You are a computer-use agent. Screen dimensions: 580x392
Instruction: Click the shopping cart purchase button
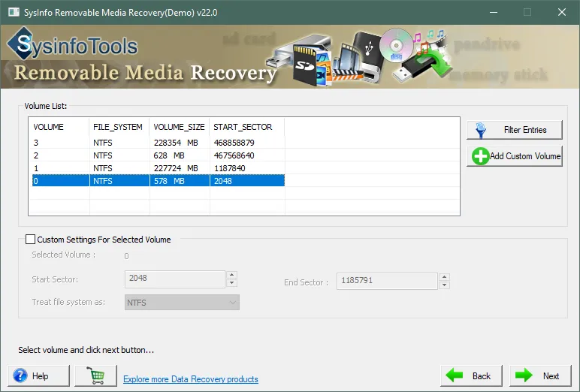(96, 375)
